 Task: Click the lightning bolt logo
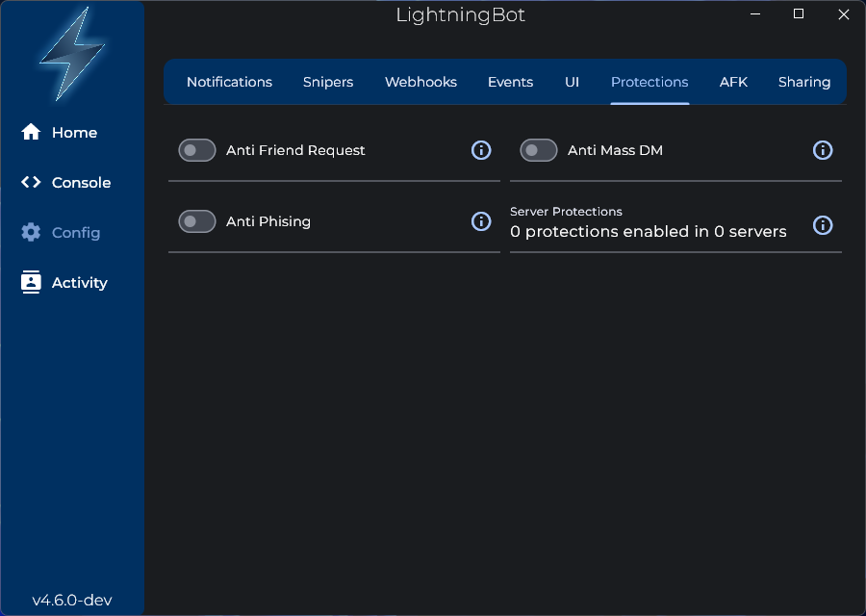pos(72,55)
